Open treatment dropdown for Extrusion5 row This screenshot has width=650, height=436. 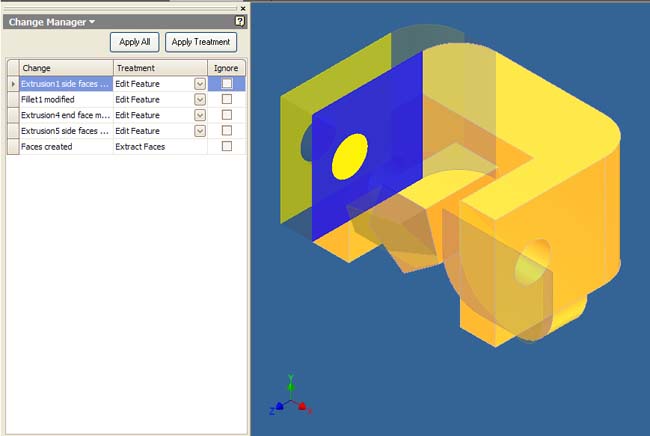[200, 131]
